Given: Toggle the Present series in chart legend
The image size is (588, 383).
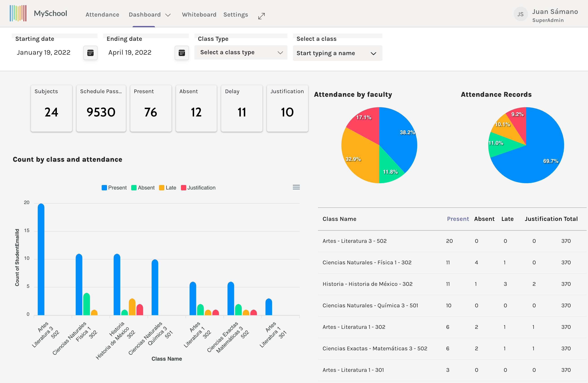Looking at the screenshot, I should (x=114, y=188).
